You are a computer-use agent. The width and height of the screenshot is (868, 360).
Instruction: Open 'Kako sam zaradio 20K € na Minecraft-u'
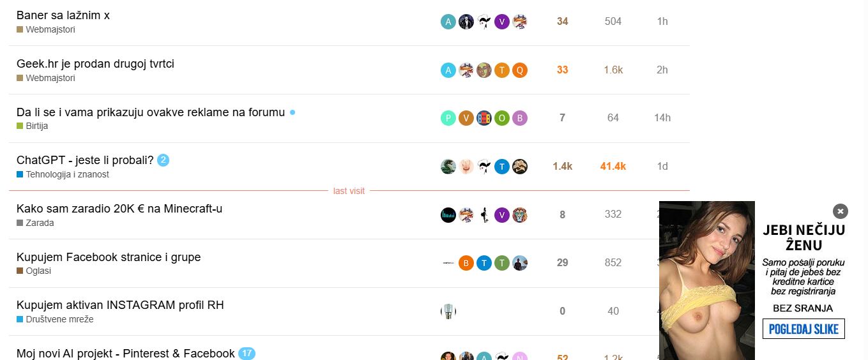tap(119, 209)
